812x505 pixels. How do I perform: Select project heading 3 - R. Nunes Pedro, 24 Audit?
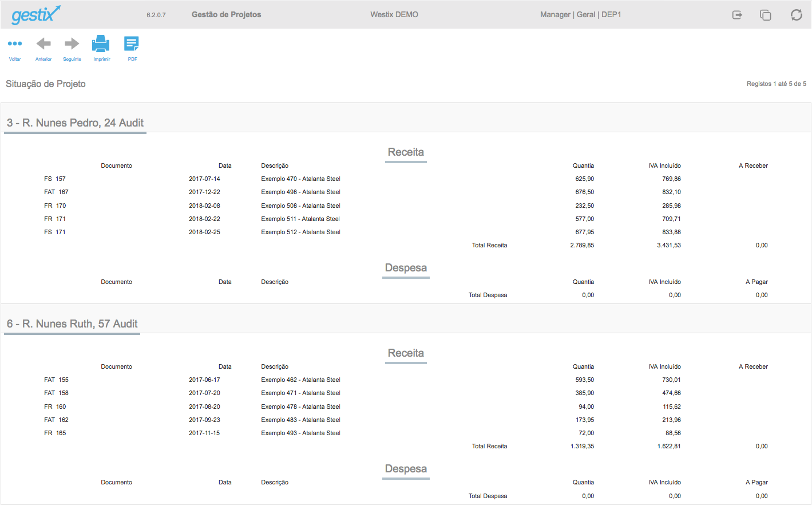pyautogui.click(x=75, y=123)
